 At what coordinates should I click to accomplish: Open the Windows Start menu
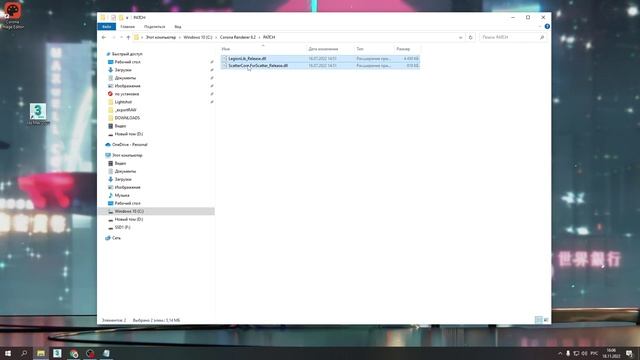coord(8,353)
